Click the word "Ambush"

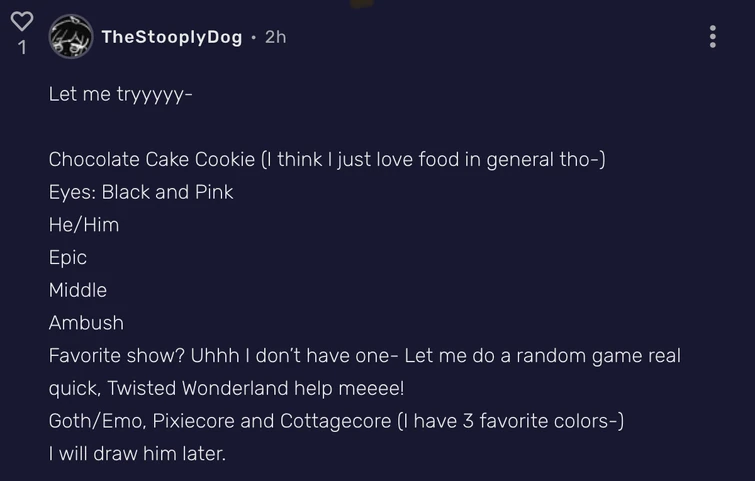[x=86, y=323]
